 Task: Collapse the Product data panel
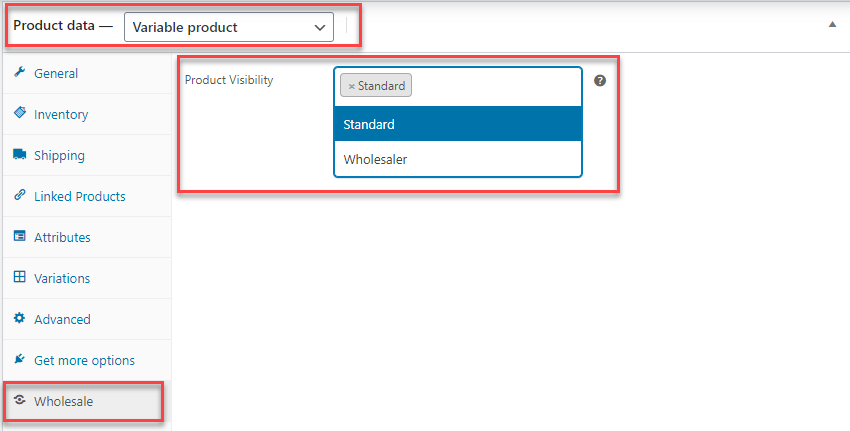[x=832, y=24]
